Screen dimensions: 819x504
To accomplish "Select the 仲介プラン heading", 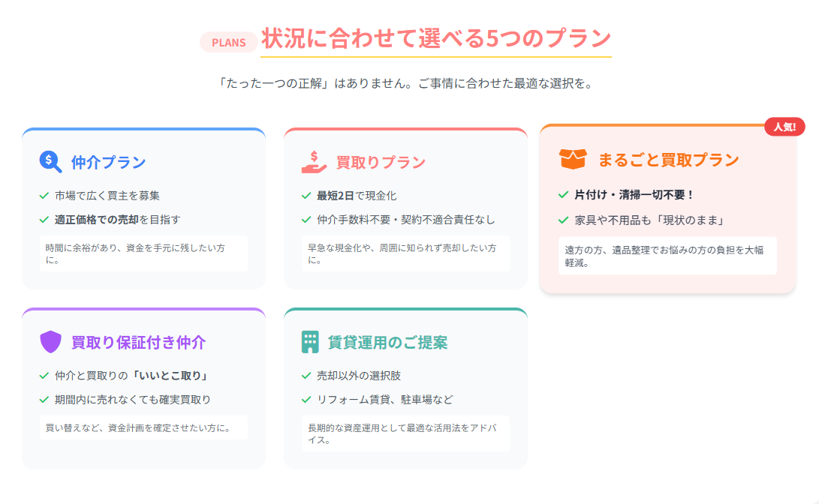I will (x=109, y=162).
